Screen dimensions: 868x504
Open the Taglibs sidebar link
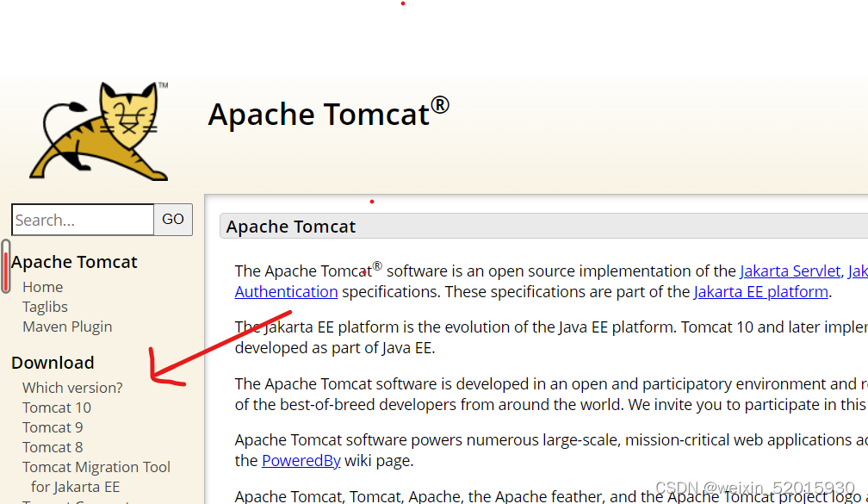[x=45, y=306]
